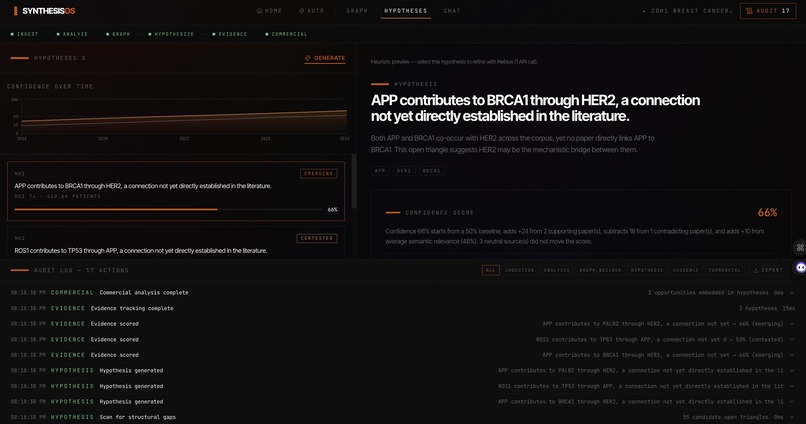The image size is (806, 424).
Task: Select the Analyze pipeline stage
Action: pyautogui.click(x=72, y=34)
